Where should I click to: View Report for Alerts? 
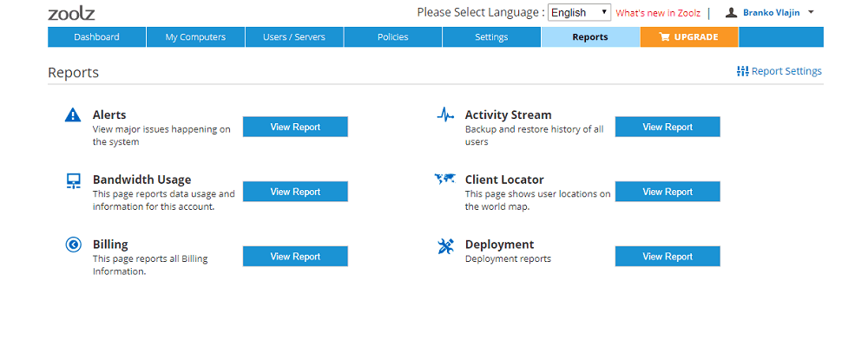[295, 127]
